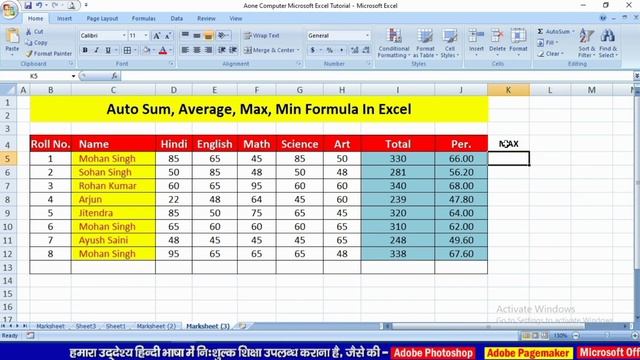Open the Data ribbon tab
This screenshot has height=360, width=640.
(x=177, y=18)
